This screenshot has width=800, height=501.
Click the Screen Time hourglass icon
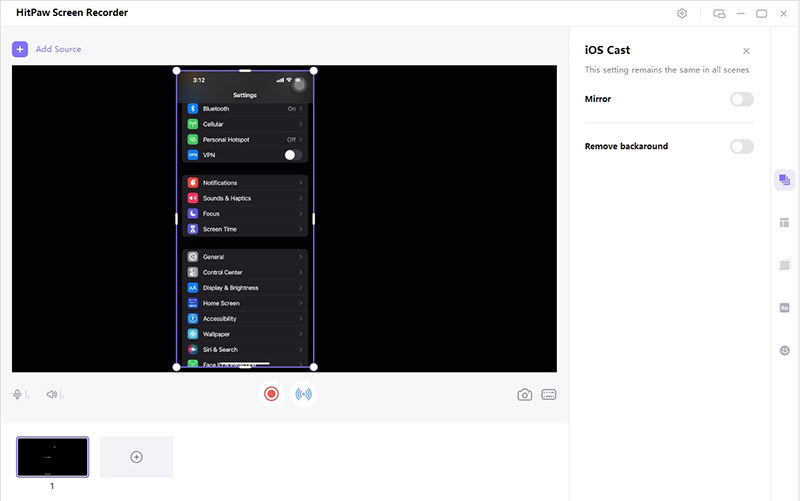click(x=193, y=229)
